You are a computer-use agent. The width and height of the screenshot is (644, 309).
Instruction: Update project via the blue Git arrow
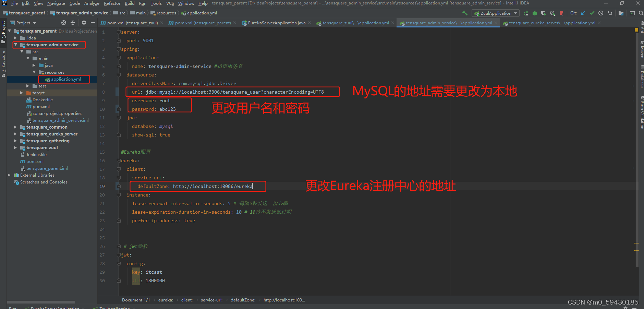coord(583,13)
